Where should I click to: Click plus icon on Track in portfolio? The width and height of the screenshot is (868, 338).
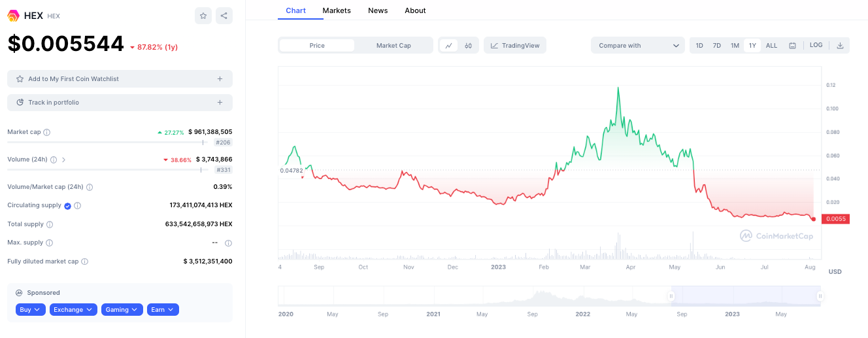pyautogui.click(x=220, y=103)
